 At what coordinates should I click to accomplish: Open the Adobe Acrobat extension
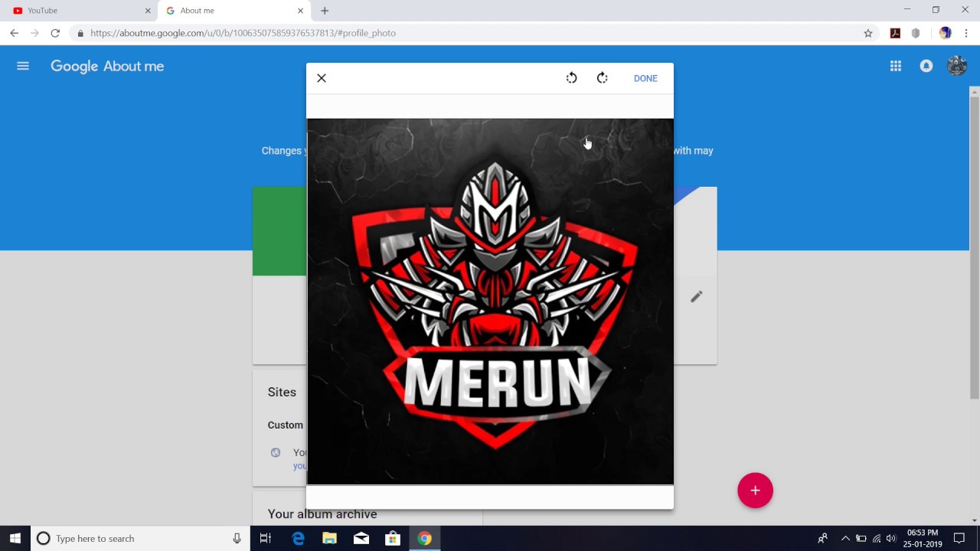(895, 33)
